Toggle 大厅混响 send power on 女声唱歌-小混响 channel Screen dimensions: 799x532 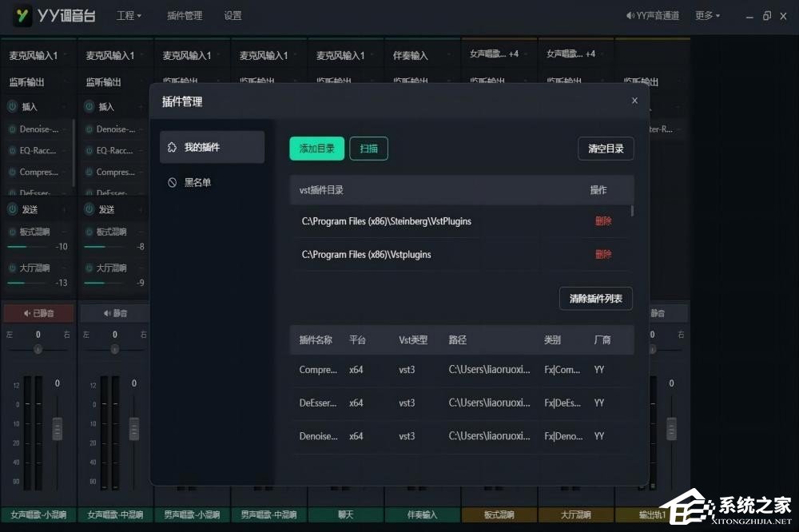(x=12, y=268)
